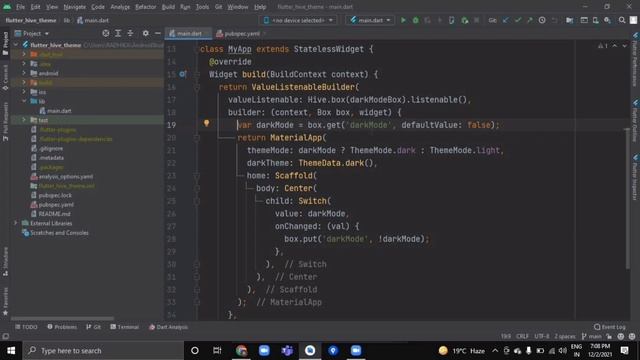Open the Event Log
Viewport: 640px width, 360px height.
[610, 327]
